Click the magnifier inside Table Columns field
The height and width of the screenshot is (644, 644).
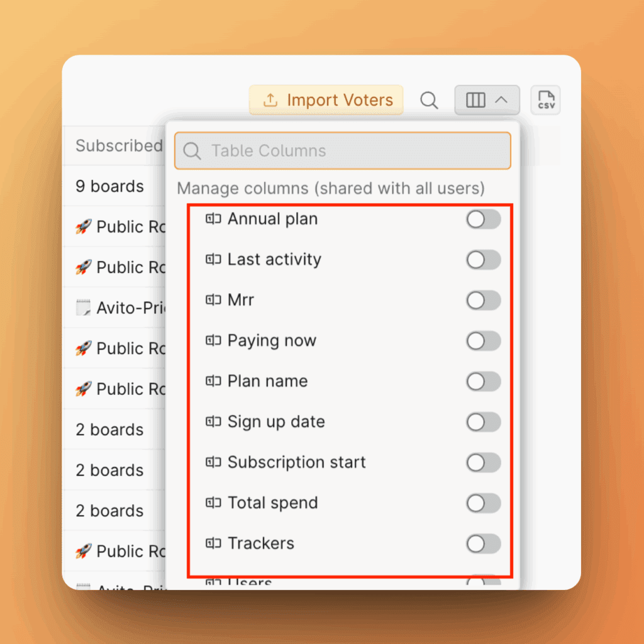(192, 151)
